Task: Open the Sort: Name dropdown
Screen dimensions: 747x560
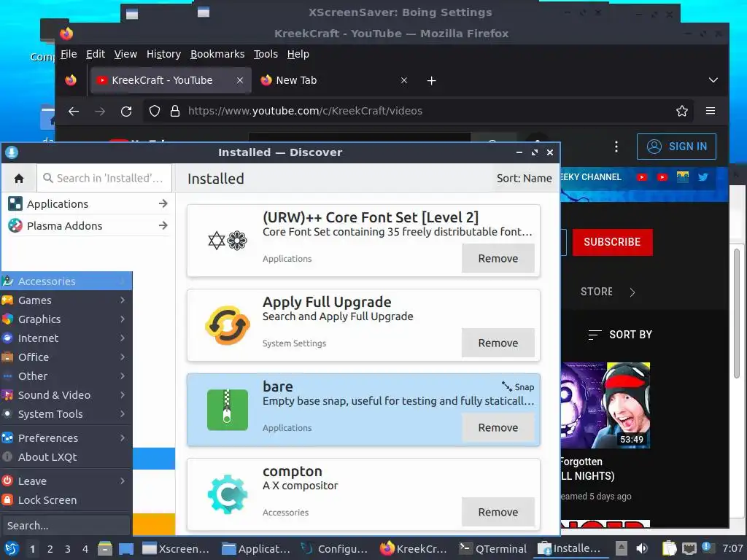Action: pos(524,178)
